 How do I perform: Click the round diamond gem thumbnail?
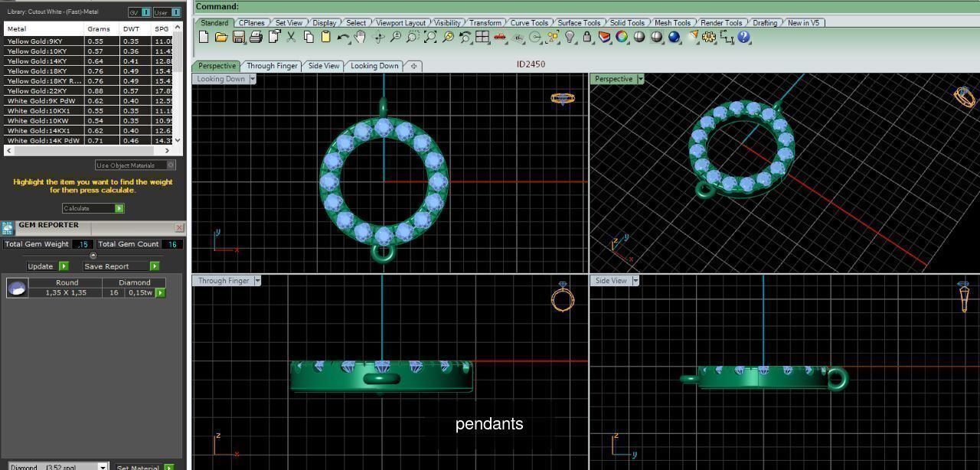pyautogui.click(x=17, y=288)
